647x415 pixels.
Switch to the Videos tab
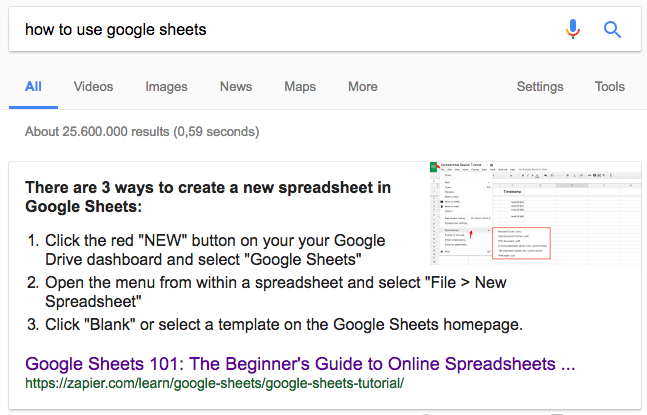coord(93,87)
